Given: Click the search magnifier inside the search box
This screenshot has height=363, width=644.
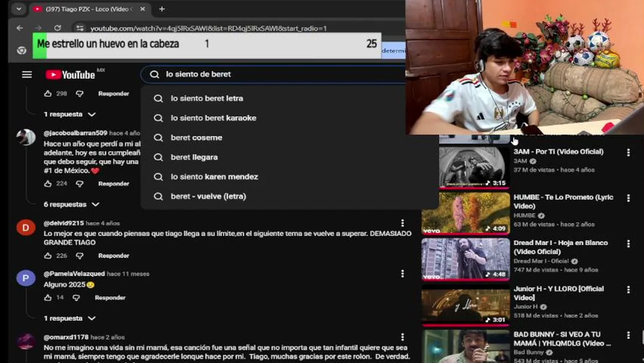Looking at the screenshot, I should 155,74.
